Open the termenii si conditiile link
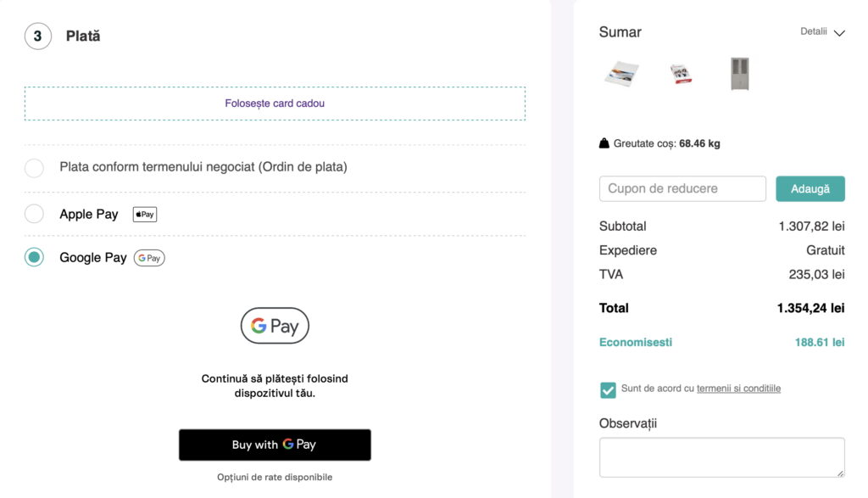Screen dimensions: 868x498 [738, 389]
